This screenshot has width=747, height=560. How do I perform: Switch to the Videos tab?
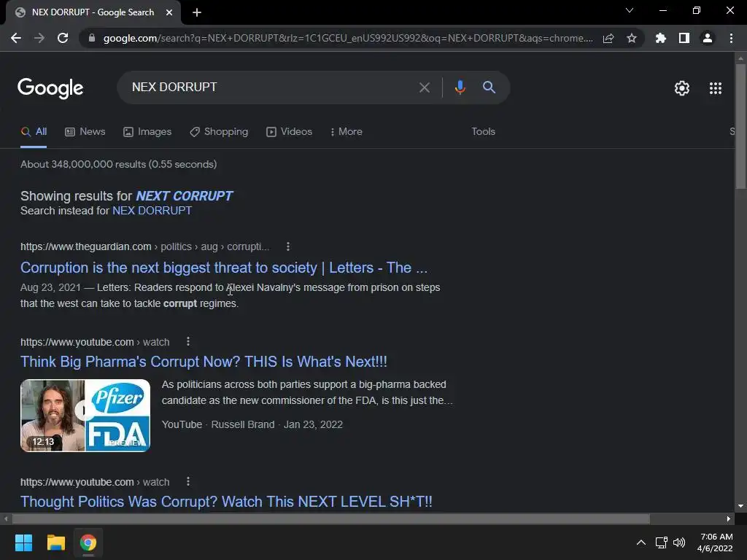click(x=289, y=132)
